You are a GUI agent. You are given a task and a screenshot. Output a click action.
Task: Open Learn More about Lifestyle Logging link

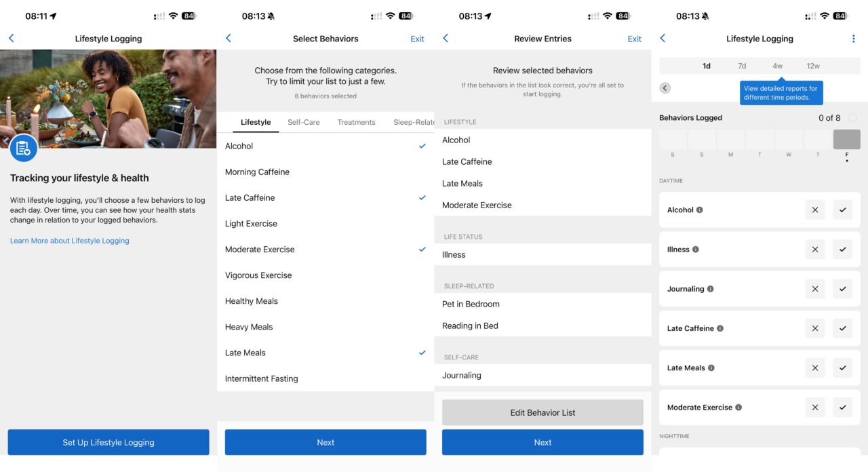point(69,241)
